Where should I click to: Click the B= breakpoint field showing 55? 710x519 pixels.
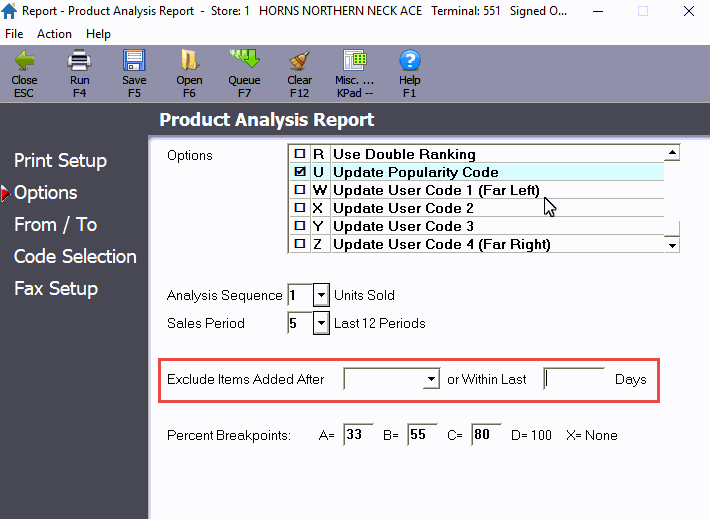click(422, 435)
